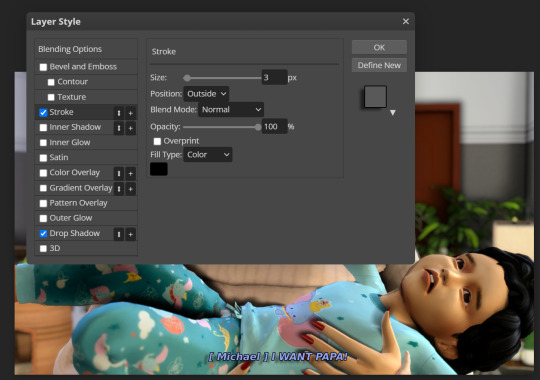Click the Gradient Overlay reorder arrows icon
The height and width of the screenshot is (380, 540).
(119, 189)
